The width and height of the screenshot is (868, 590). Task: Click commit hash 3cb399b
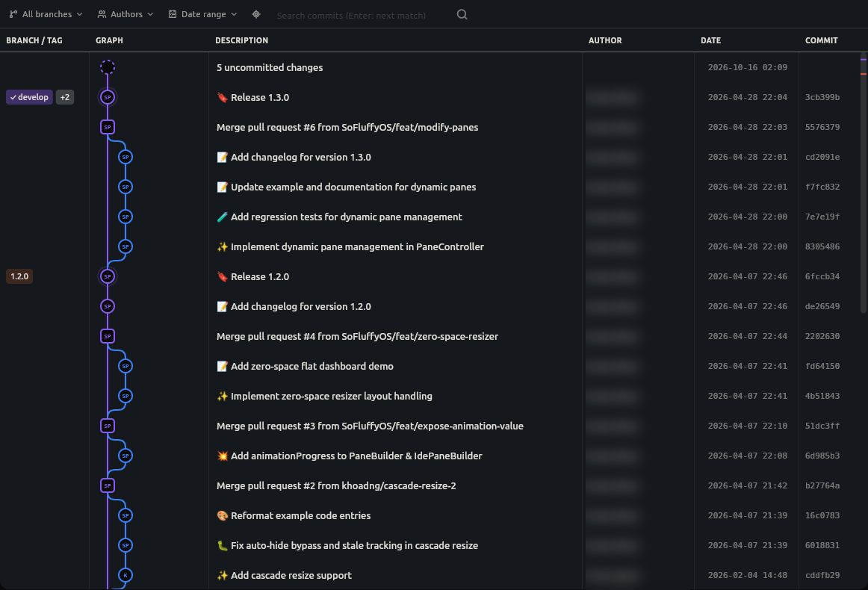tap(822, 97)
